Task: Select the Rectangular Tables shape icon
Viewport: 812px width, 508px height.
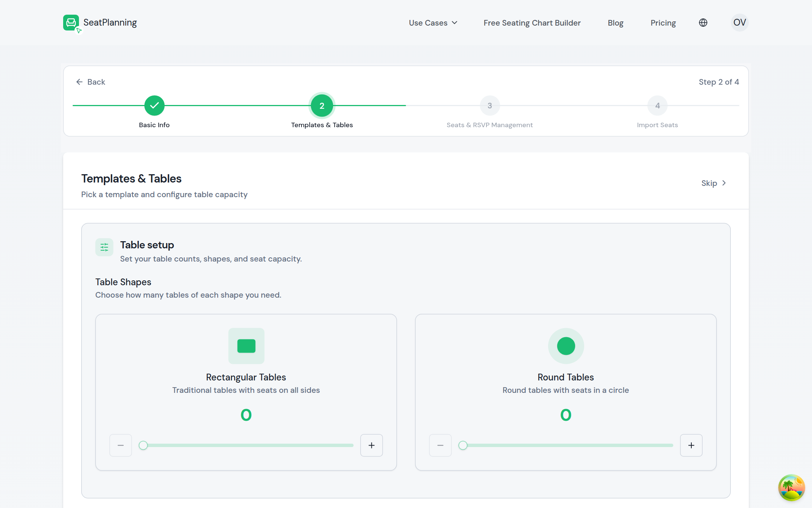Action: (246, 346)
